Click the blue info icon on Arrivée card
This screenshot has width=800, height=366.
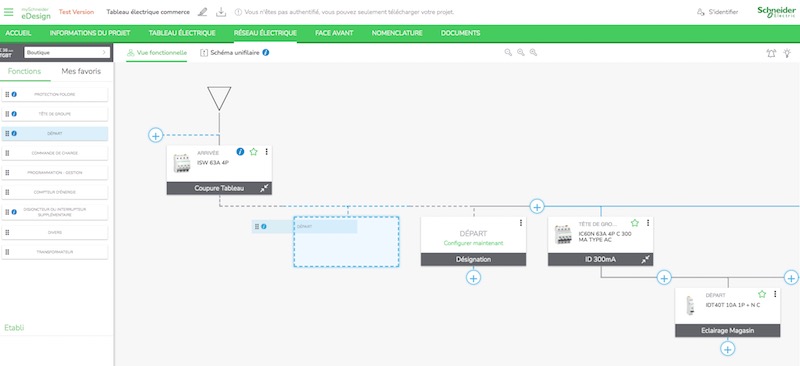pyautogui.click(x=240, y=152)
